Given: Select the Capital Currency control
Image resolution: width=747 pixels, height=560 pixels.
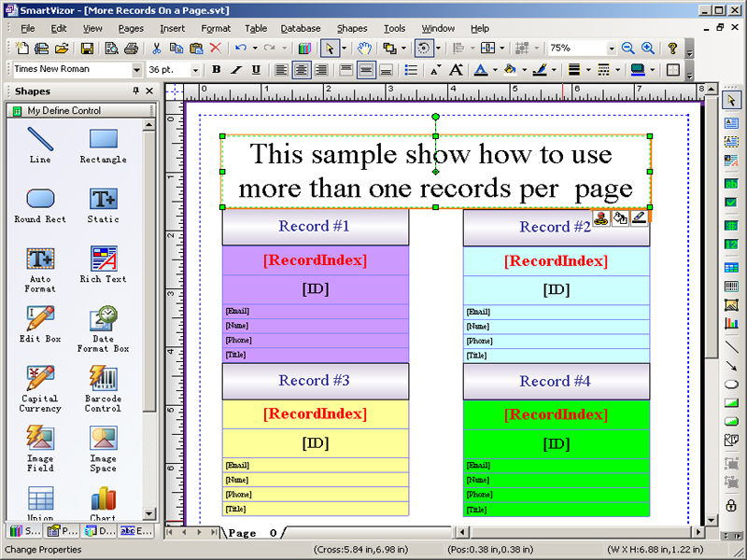Looking at the screenshot, I should (40, 389).
